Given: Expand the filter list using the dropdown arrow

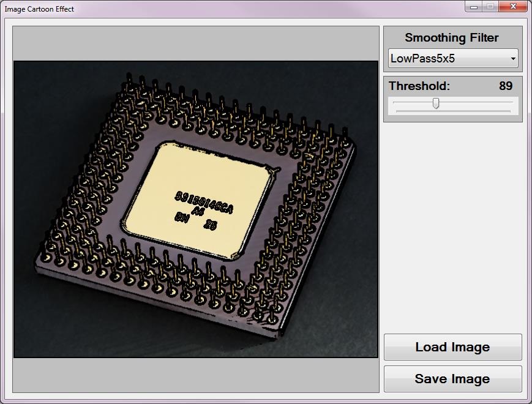Looking at the screenshot, I should click(x=512, y=59).
